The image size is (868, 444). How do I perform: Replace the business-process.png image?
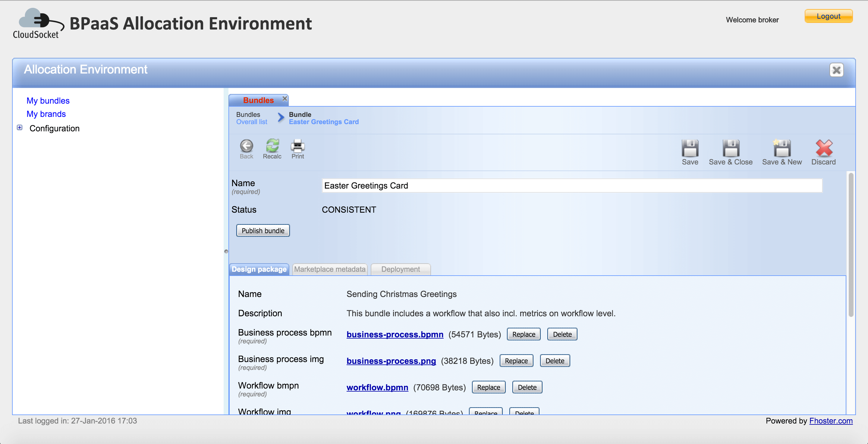(516, 361)
